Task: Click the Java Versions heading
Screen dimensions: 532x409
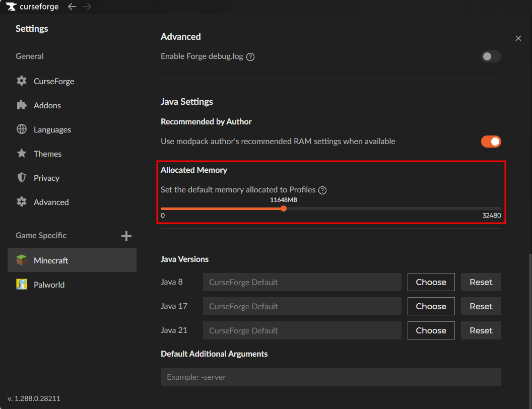Action: [x=184, y=259]
